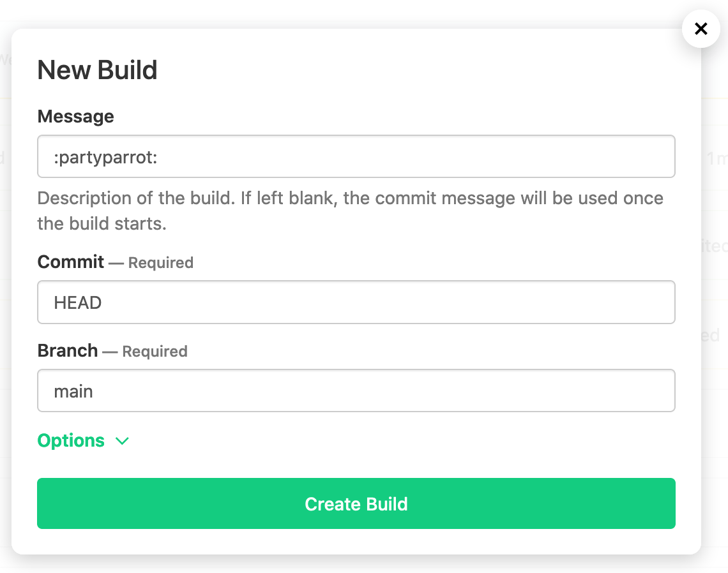Click the Required note beside Branch
728x573 pixels.
point(155,352)
